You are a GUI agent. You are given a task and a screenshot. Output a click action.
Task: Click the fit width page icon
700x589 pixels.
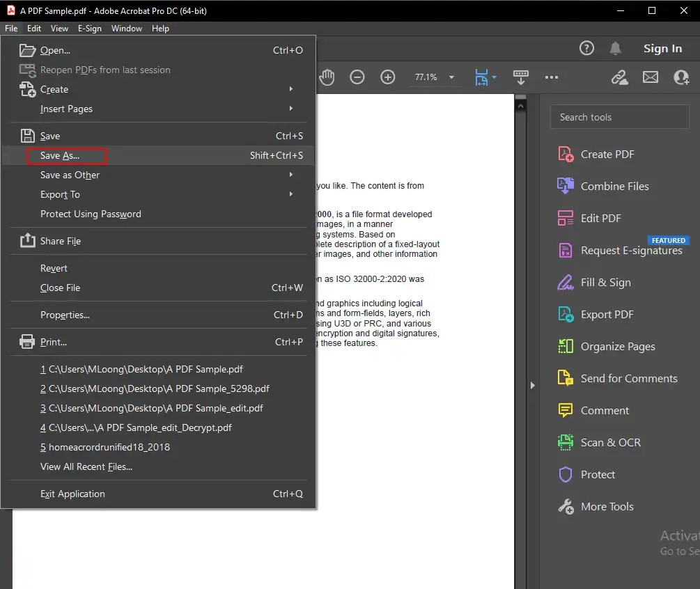481,77
